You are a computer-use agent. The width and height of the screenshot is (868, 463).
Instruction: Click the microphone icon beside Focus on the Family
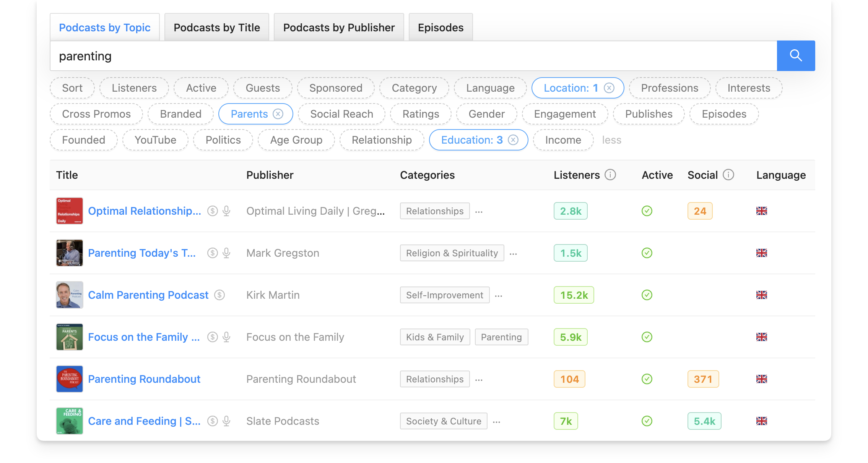(x=226, y=337)
